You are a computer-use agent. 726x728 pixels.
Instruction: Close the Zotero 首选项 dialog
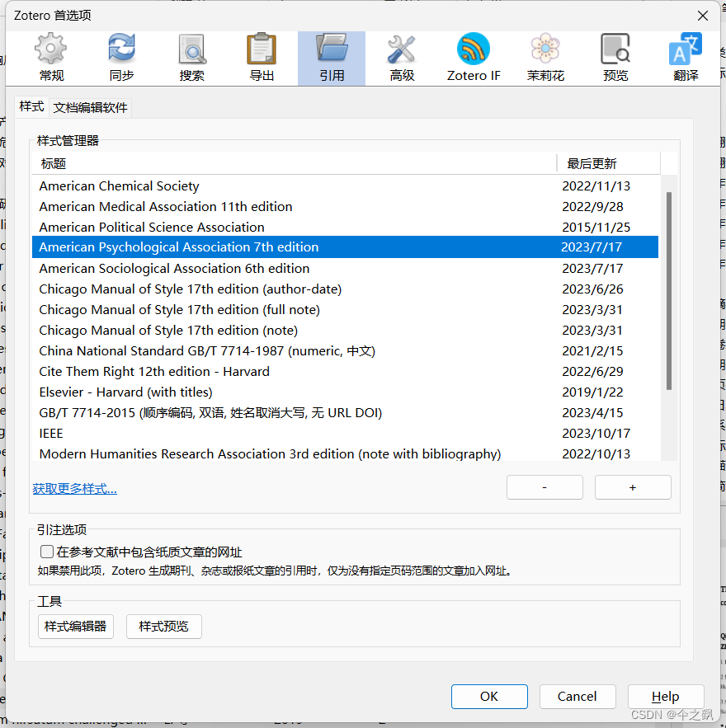703,16
